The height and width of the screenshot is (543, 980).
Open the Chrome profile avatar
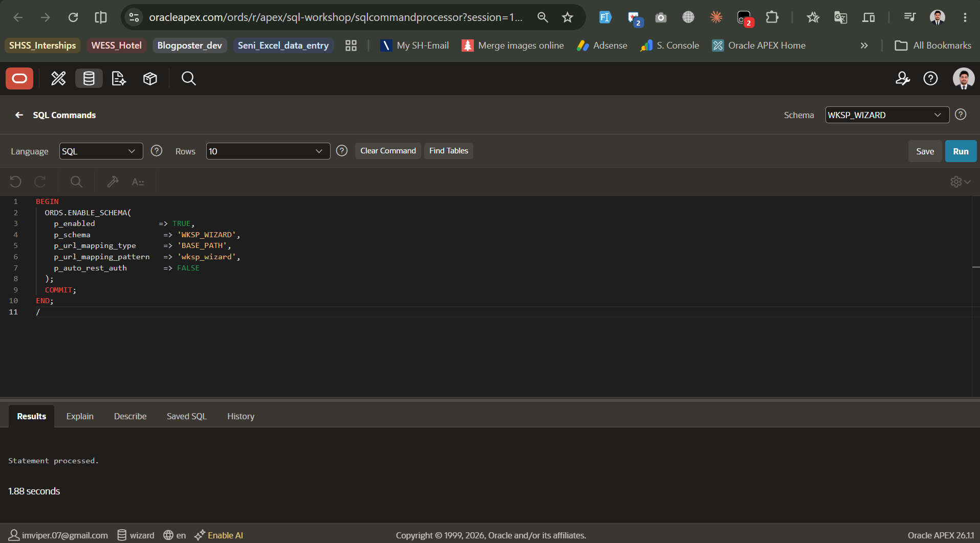937,17
